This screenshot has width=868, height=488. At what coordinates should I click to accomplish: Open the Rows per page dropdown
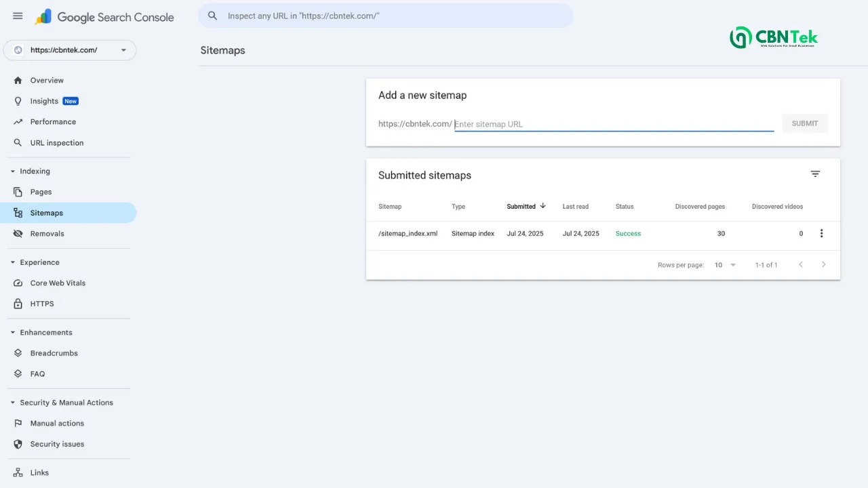(x=725, y=265)
